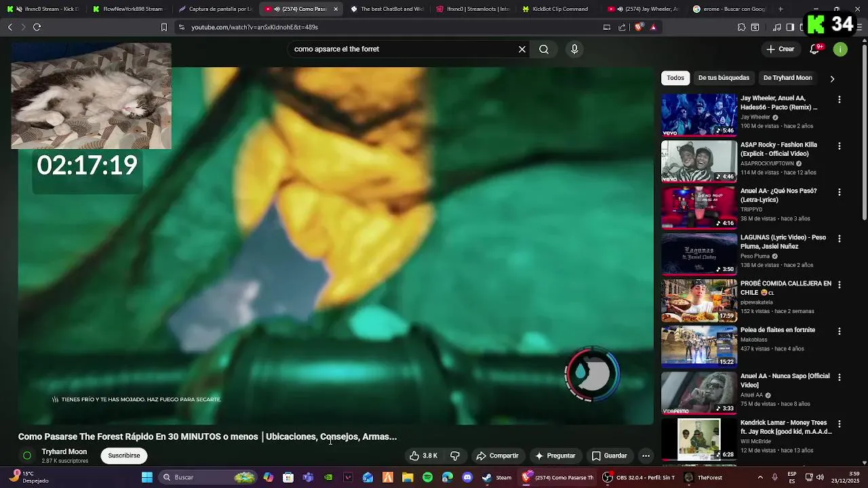Open options for the LAGUNAS video
The image size is (868, 488).
[x=839, y=239]
